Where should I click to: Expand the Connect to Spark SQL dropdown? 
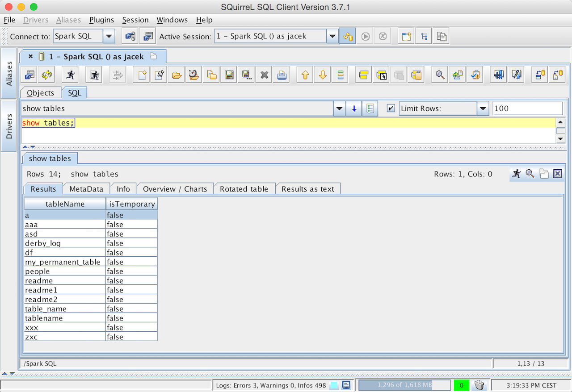[x=109, y=36]
